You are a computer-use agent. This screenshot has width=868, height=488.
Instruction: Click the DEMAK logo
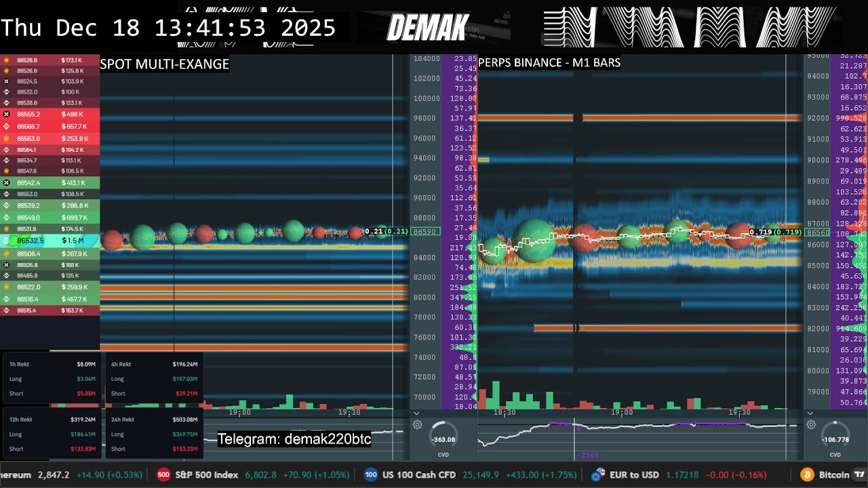click(x=427, y=28)
